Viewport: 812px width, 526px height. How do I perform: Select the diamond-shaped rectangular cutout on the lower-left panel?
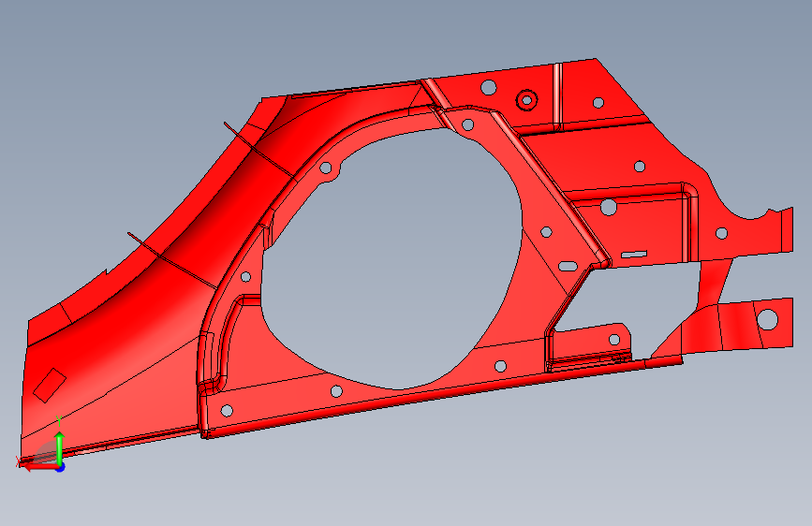[50, 386]
